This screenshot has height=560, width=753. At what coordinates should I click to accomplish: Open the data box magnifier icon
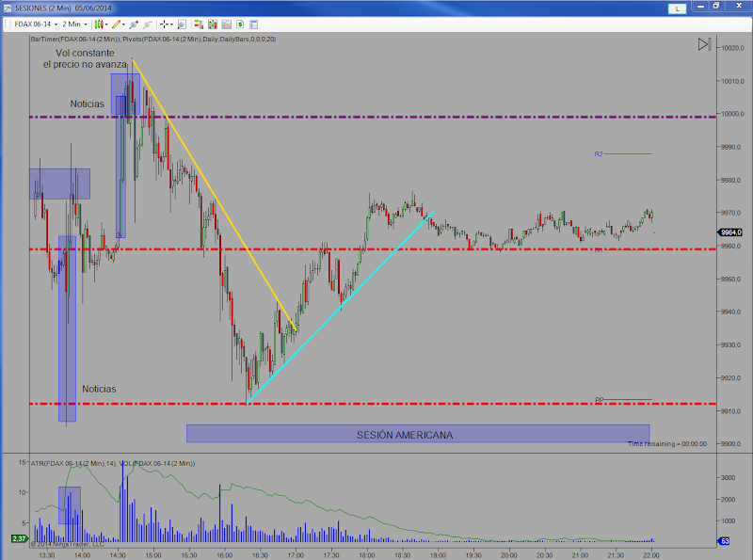coord(182,24)
